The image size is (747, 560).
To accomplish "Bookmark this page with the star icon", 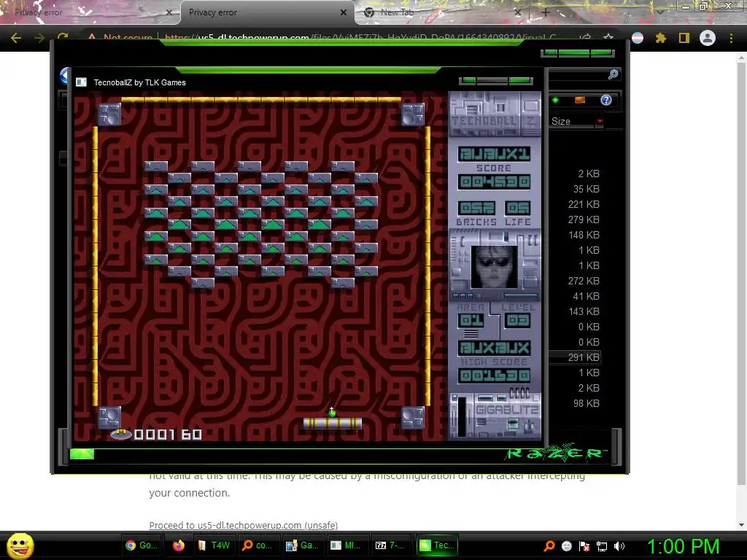I will pos(608,37).
